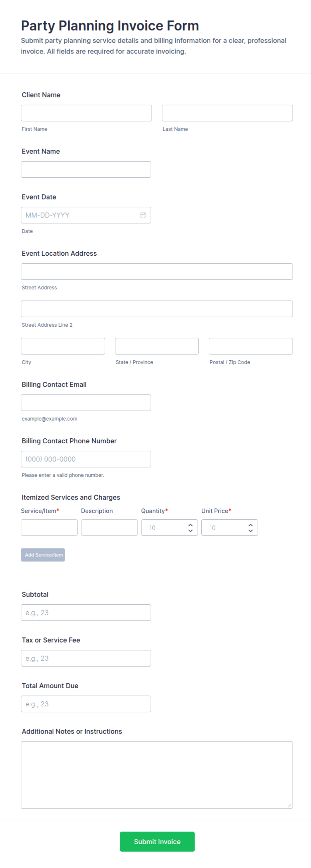Viewport: 311px width, 868px height.
Task: Select the Service/Item text box
Action: tap(49, 527)
